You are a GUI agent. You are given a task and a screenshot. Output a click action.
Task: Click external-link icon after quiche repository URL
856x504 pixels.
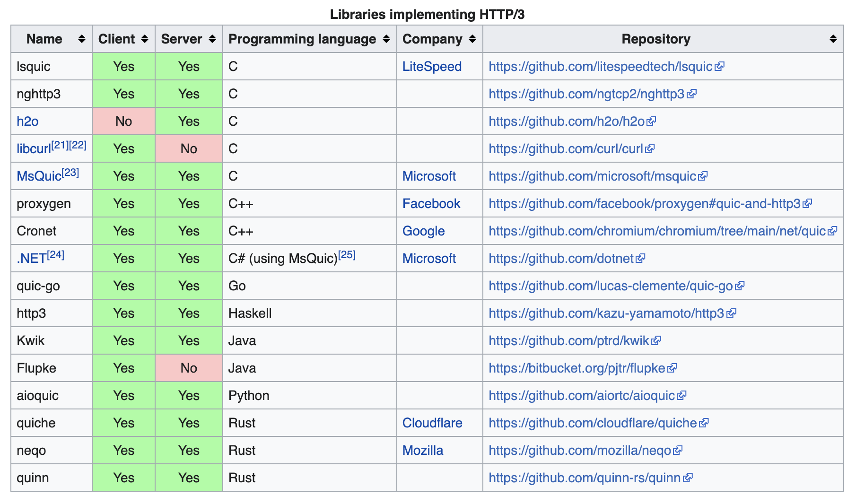click(704, 423)
